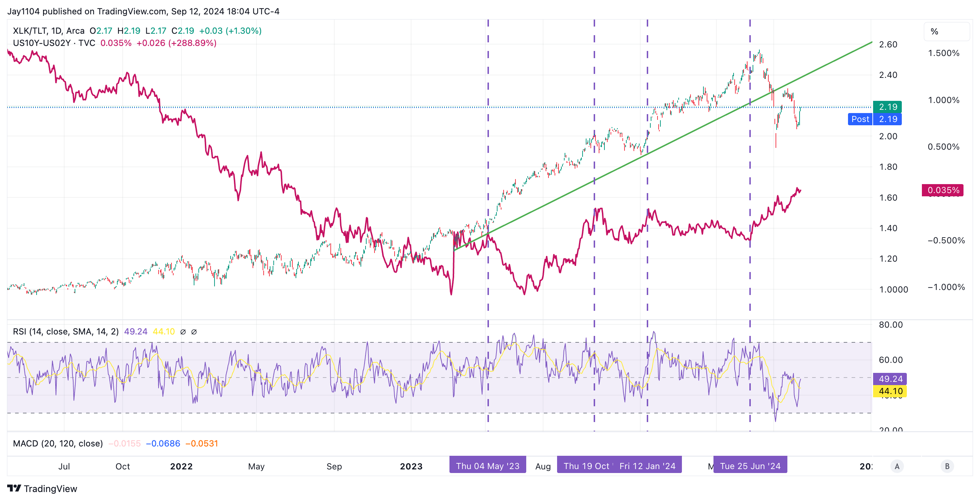Click the MACD value -0.0155
Image resolution: width=980 pixels, height=501 pixels.
[125, 444]
